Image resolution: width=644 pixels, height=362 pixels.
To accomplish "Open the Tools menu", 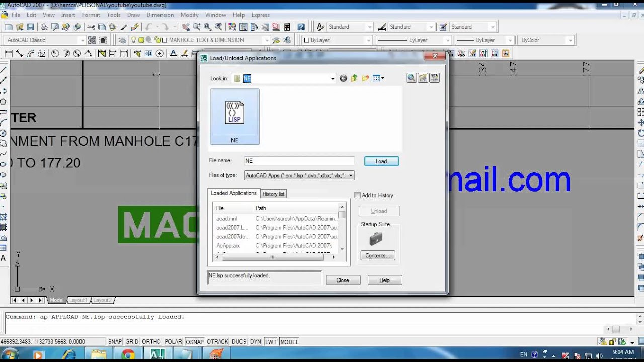I will (113, 15).
